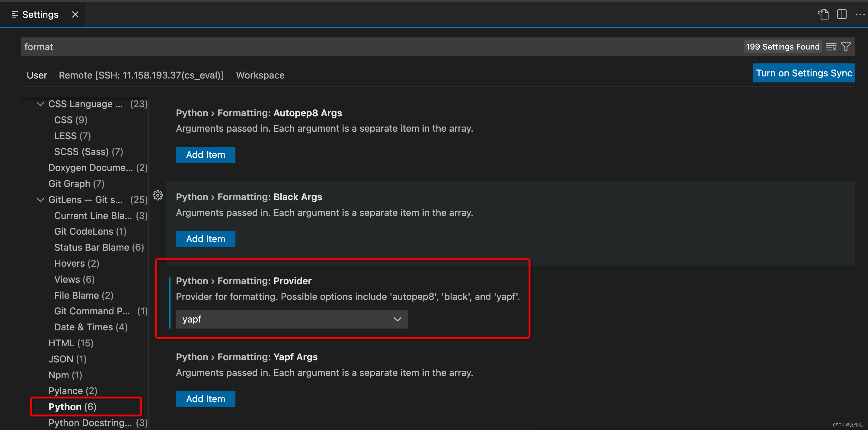The width and height of the screenshot is (868, 430).
Task: Click gear icon beside Black Args
Action: pos(158,196)
